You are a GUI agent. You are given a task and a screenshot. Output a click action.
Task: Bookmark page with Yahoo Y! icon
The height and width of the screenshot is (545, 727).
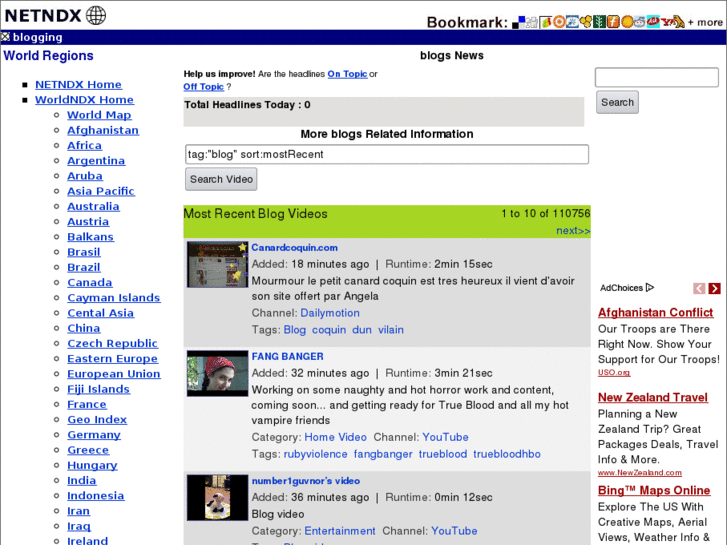pyautogui.click(x=667, y=22)
